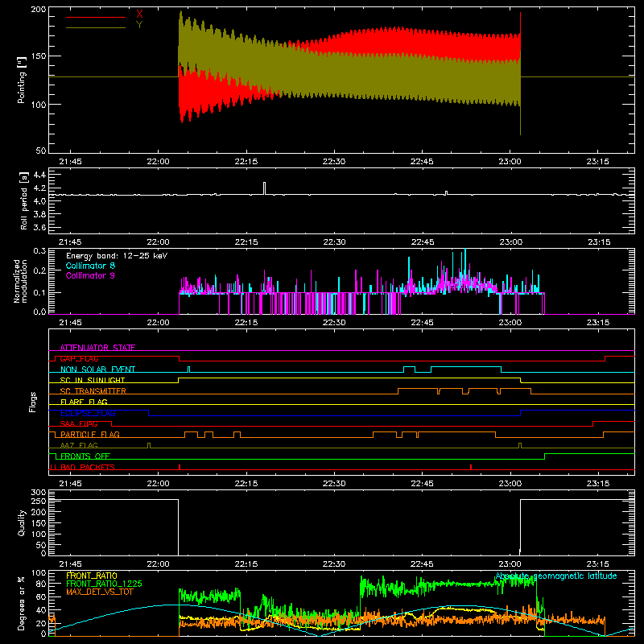The image size is (644, 644).
Task: Click the ECLIPSE_FLAG label
Action: click(x=88, y=413)
